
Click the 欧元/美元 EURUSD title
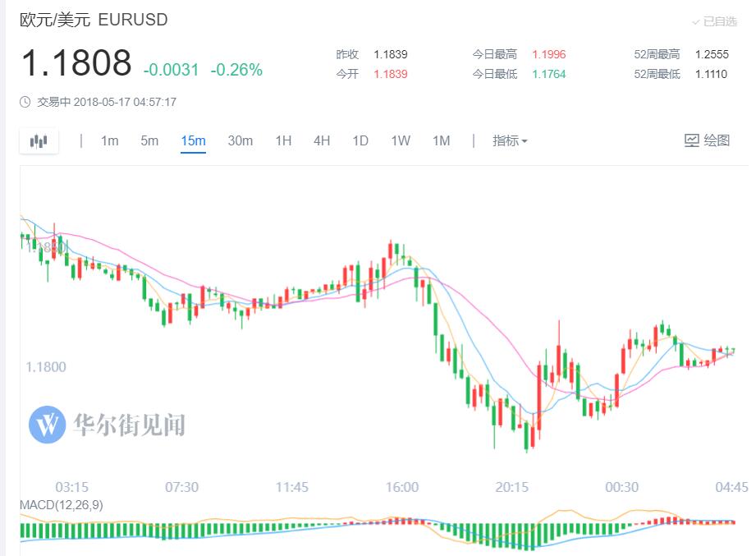point(94,21)
